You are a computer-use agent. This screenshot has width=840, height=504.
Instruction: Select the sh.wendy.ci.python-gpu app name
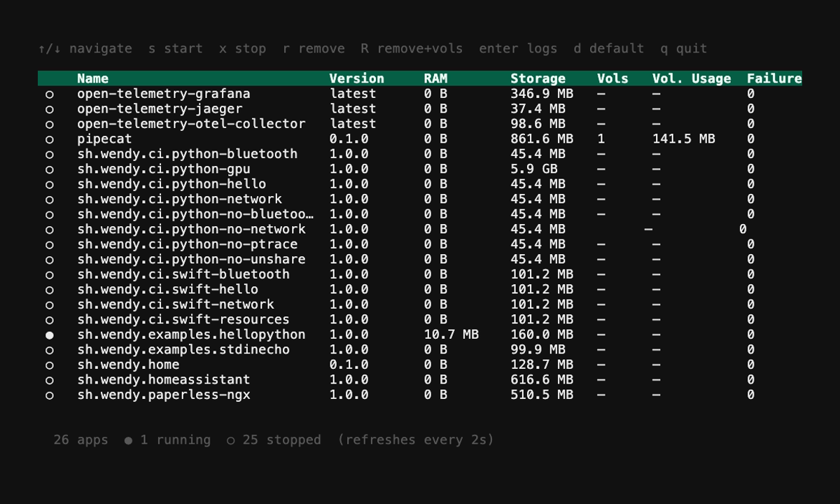click(x=164, y=169)
